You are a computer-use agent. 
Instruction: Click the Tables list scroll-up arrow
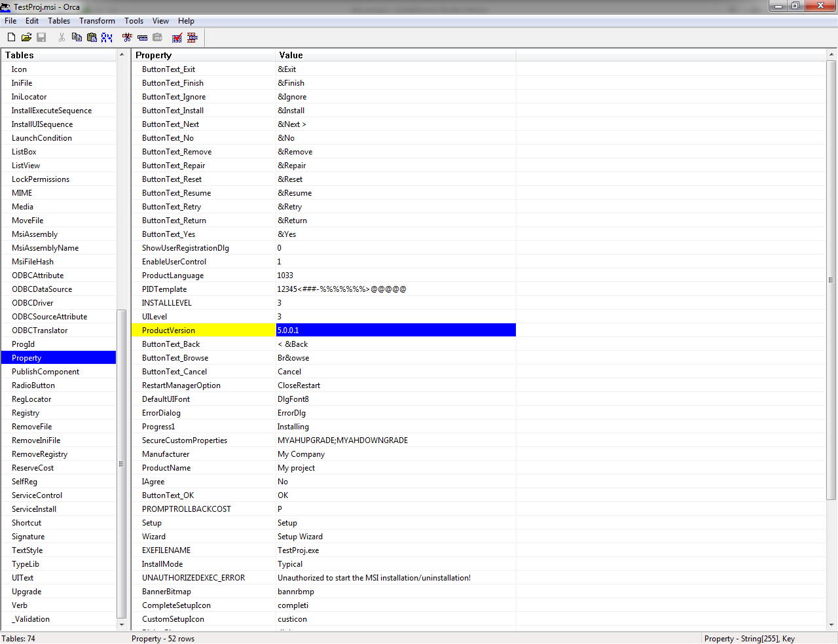[x=122, y=55]
